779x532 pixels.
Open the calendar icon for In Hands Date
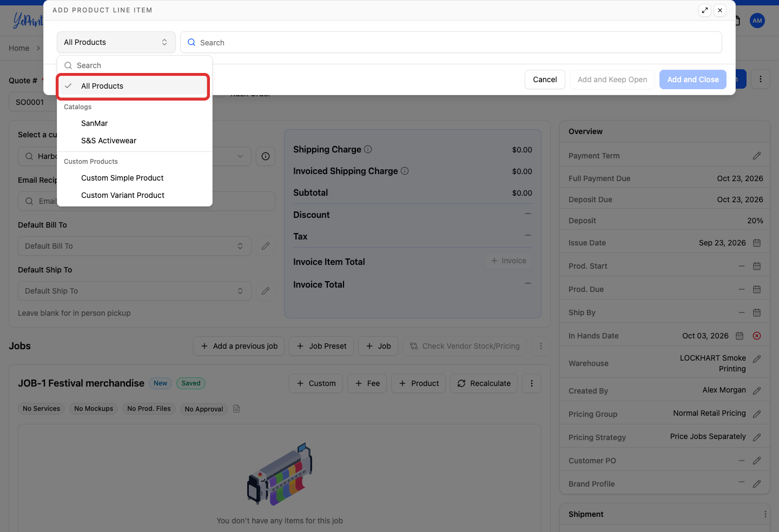(x=740, y=336)
